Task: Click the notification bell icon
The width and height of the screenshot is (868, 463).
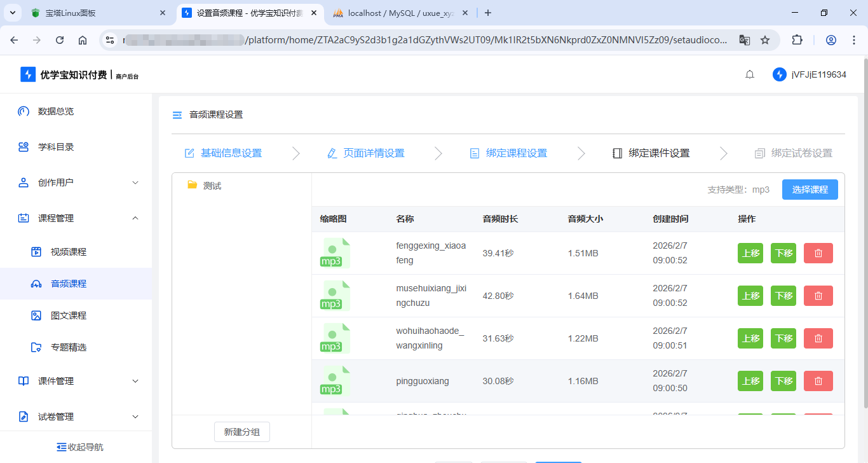Action: [750, 74]
